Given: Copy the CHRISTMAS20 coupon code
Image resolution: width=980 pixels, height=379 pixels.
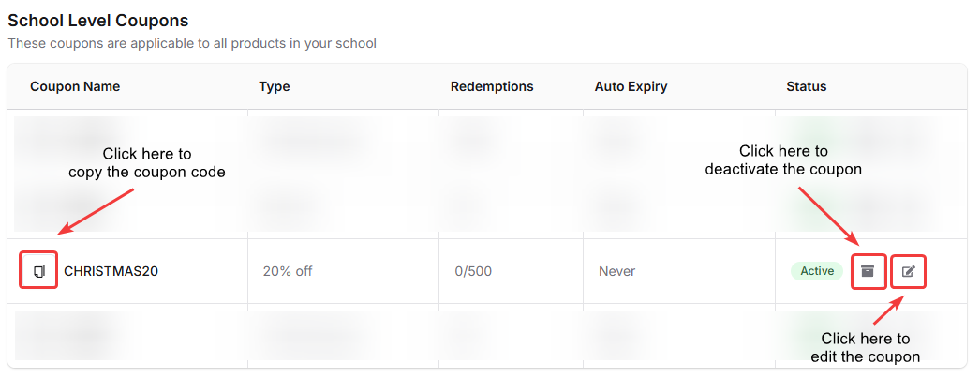Looking at the screenshot, I should click(x=38, y=271).
